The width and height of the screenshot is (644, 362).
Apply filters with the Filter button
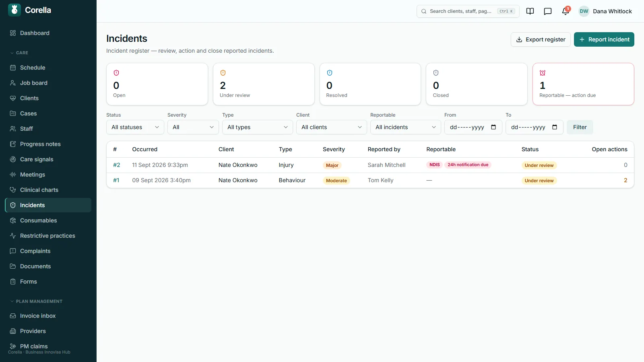pyautogui.click(x=580, y=127)
